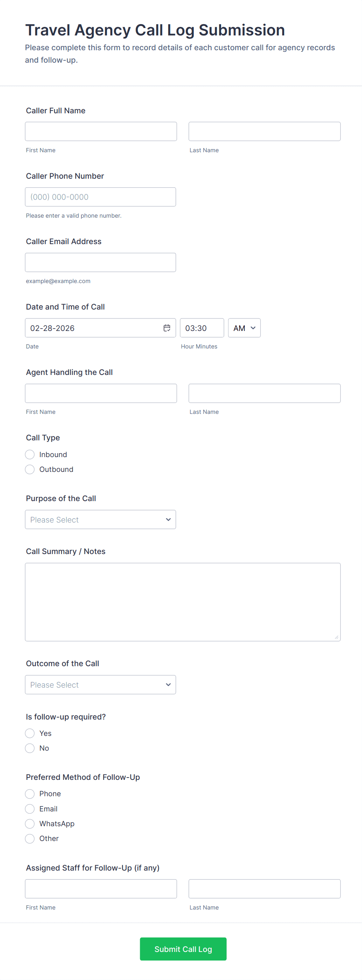The height and width of the screenshot is (980, 362).
Task: Click the Call Summary / Notes textarea
Action: [x=183, y=602]
